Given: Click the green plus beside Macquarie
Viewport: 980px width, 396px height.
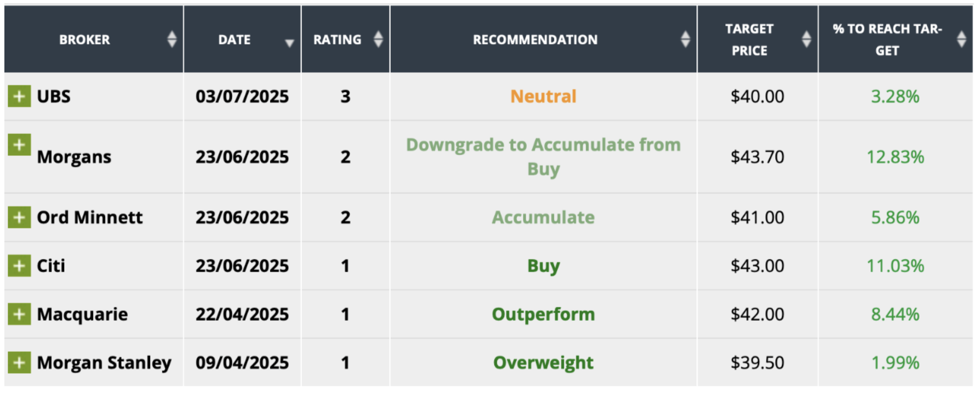Looking at the screenshot, I should click(x=19, y=314).
